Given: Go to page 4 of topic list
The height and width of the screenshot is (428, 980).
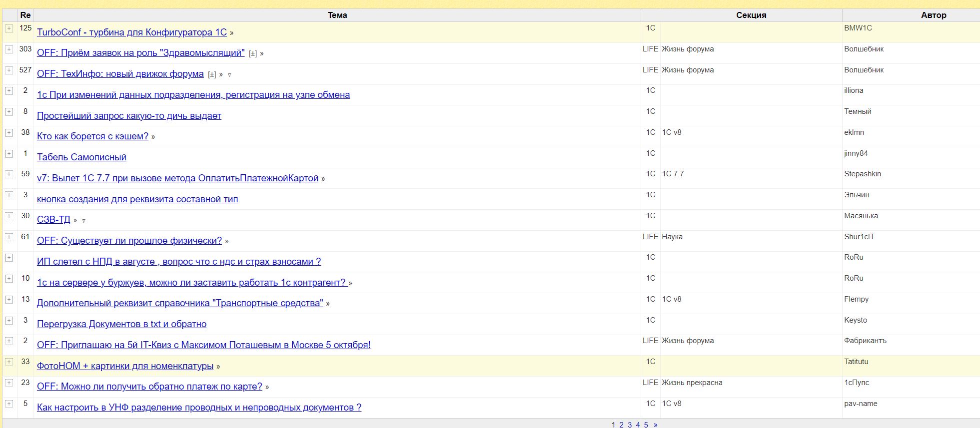Looking at the screenshot, I should coord(638,425).
